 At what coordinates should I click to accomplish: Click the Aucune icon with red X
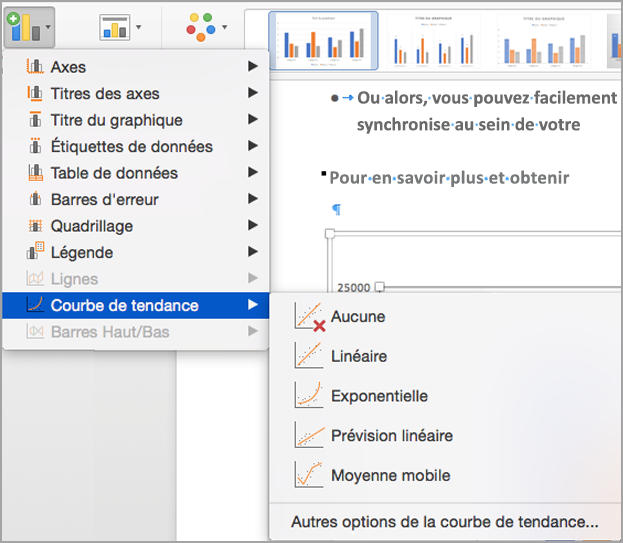point(310,317)
